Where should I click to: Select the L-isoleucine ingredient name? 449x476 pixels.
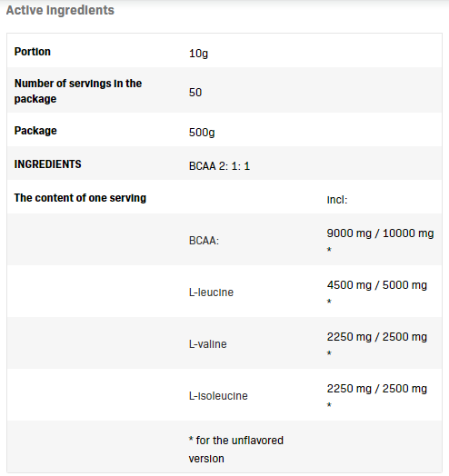[x=218, y=396]
